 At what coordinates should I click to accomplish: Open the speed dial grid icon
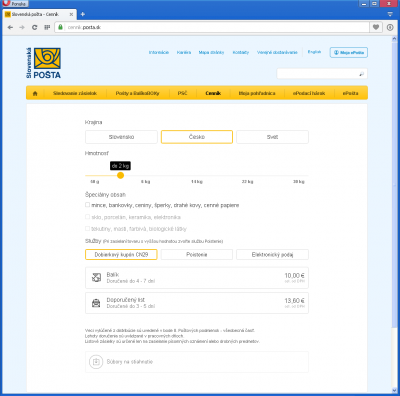[x=47, y=27]
